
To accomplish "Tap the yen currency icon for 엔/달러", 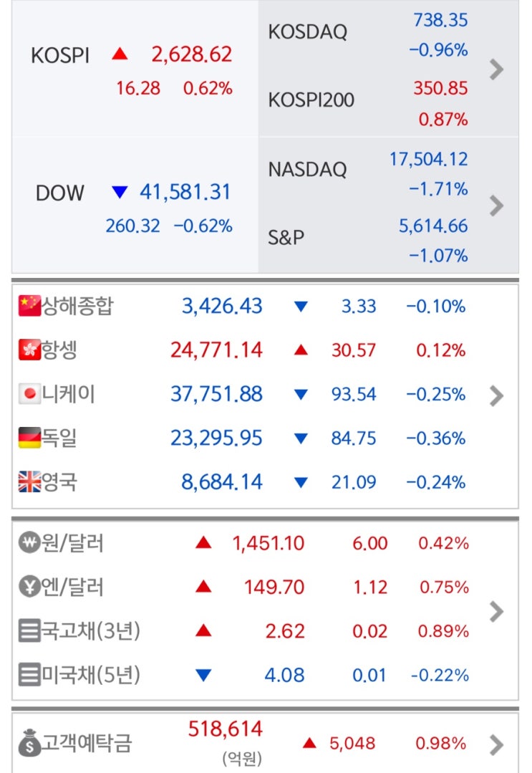I will click(29, 587).
